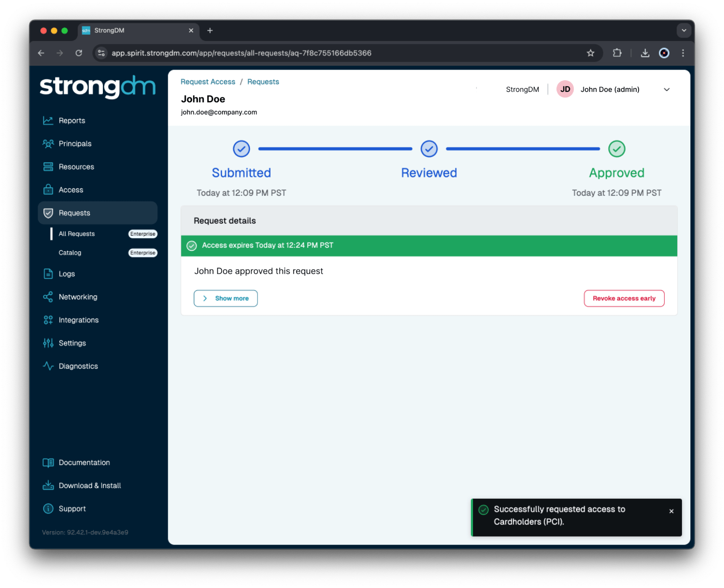Open Support via the info icon
724x588 pixels.
tap(48, 508)
